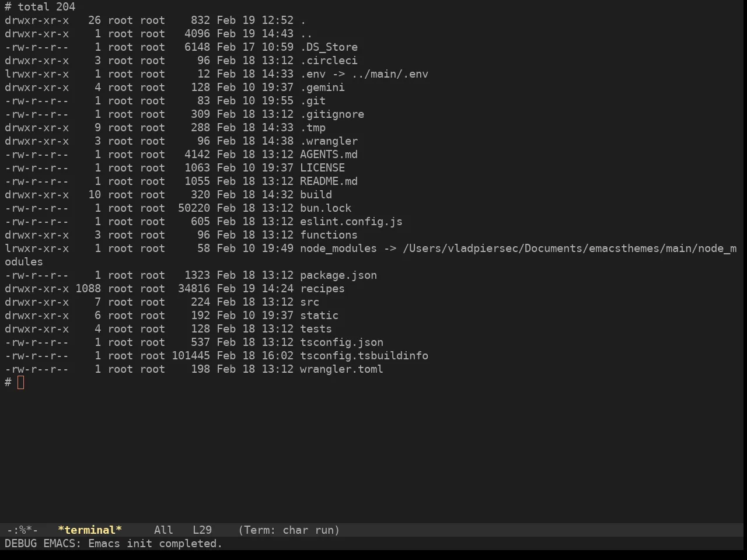Viewport: 747px width, 560px height.
Task: Click the .gitignore file name
Action: [332, 114]
